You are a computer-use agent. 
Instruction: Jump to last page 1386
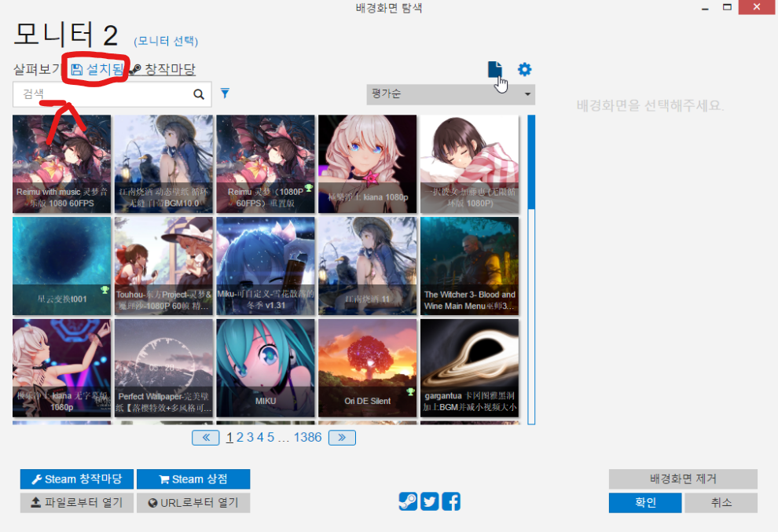[x=307, y=437]
